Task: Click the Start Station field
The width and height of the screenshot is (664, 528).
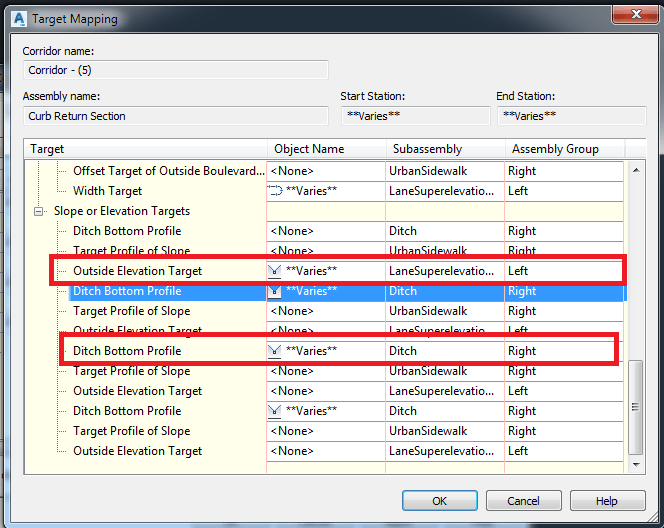Action: (414, 116)
